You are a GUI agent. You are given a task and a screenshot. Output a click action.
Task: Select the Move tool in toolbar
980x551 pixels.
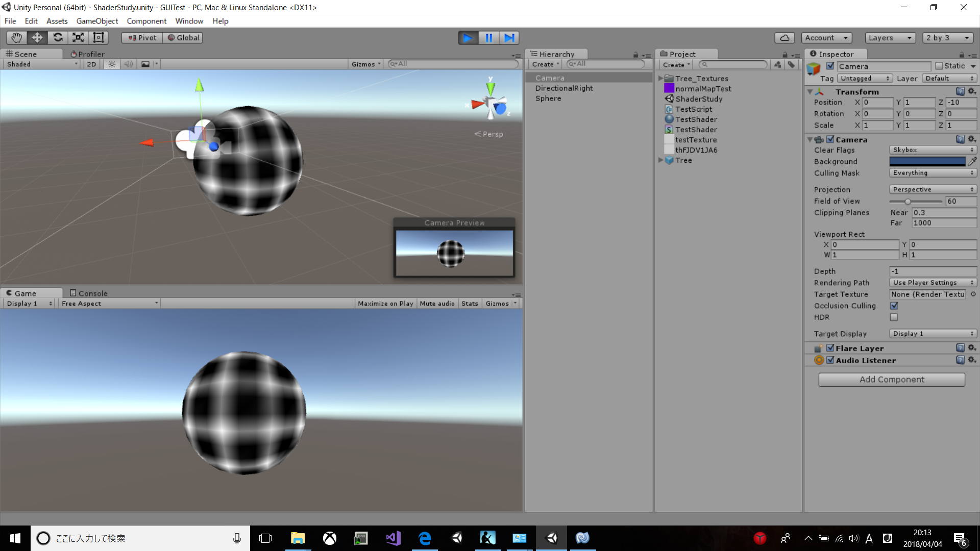(37, 38)
